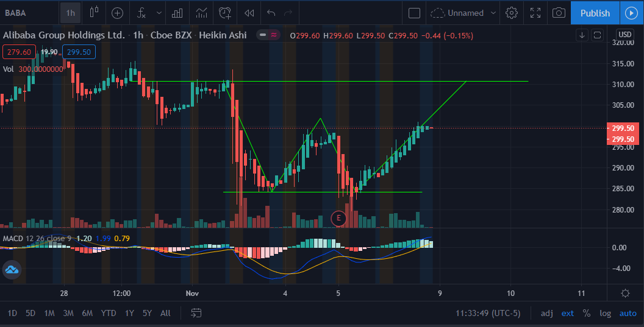Screen dimensions: 644x327
Task: Toggle the percent scale
Action: pos(587,313)
